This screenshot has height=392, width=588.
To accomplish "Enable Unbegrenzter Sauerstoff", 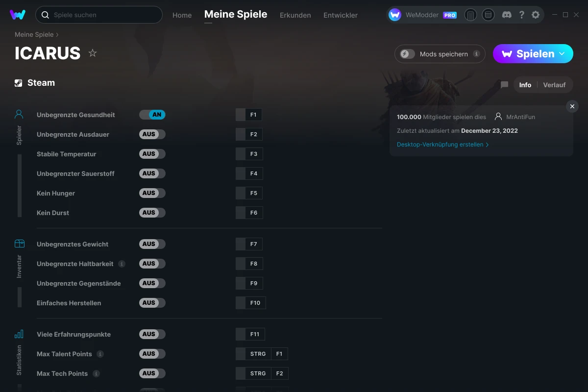I will click(152, 173).
